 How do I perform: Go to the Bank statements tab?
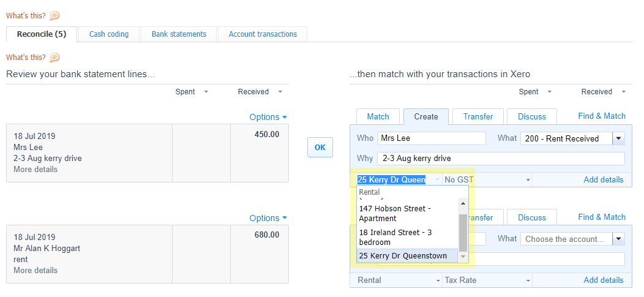click(179, 34)
